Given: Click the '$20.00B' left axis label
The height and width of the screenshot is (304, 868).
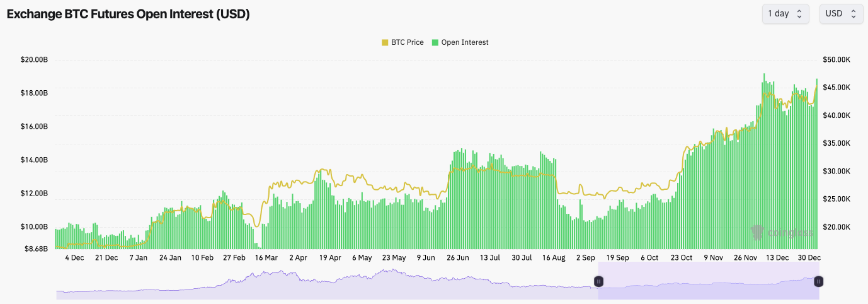Looking at the screenshot, I should (x=35, y=60).
